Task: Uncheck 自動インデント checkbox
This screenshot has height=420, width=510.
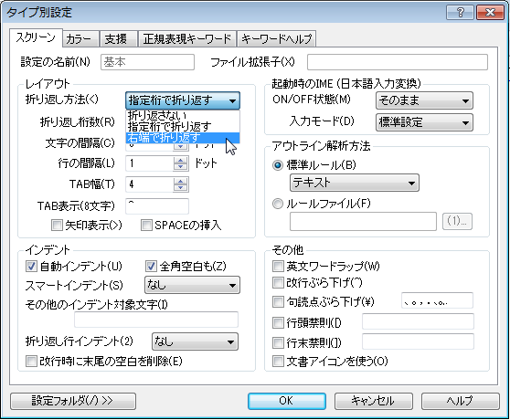Action: pos(31,267)
